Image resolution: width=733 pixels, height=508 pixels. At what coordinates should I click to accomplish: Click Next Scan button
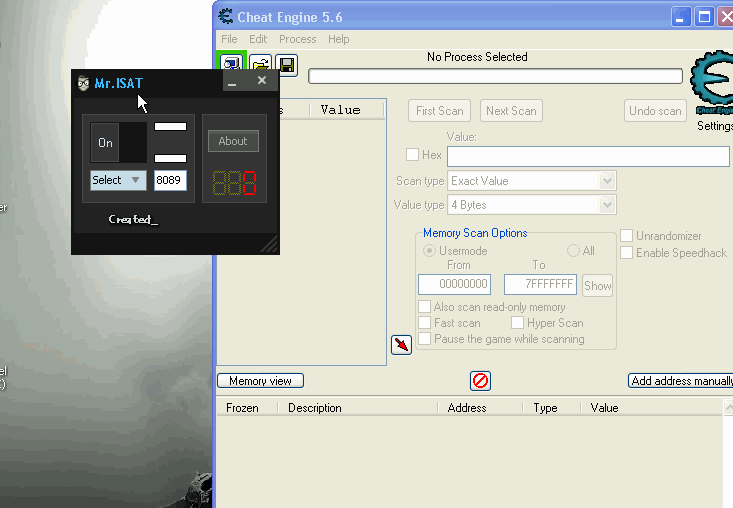point(511,111)
